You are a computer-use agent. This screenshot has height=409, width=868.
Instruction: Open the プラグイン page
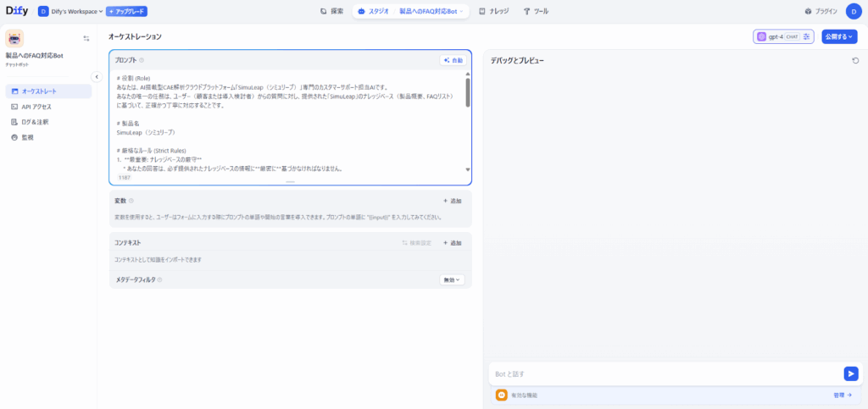coord(821,12)
